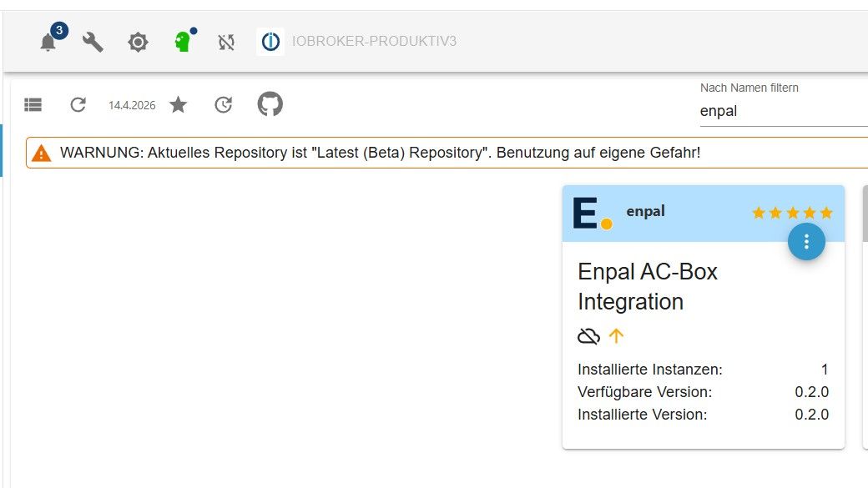The width and height of the screenshot is (868, 488).
Task: Click the ioBroker logo icon
Action: tap(270, 42)
